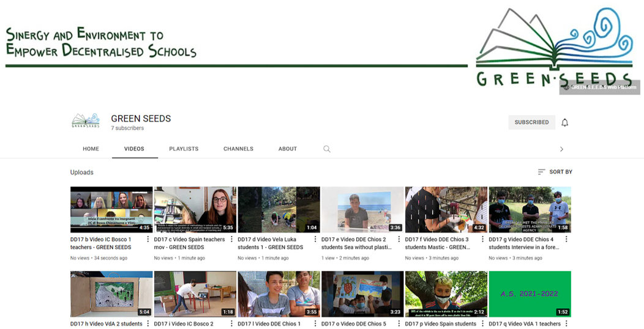Play the 1:18 IC Bosco 2 thumbnail

(195, 294)
